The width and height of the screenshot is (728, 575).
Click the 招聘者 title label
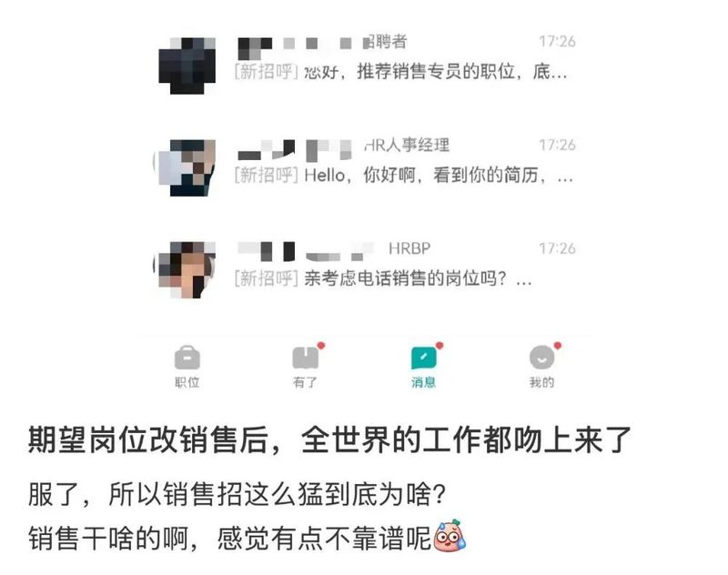[x=385, y=42]
